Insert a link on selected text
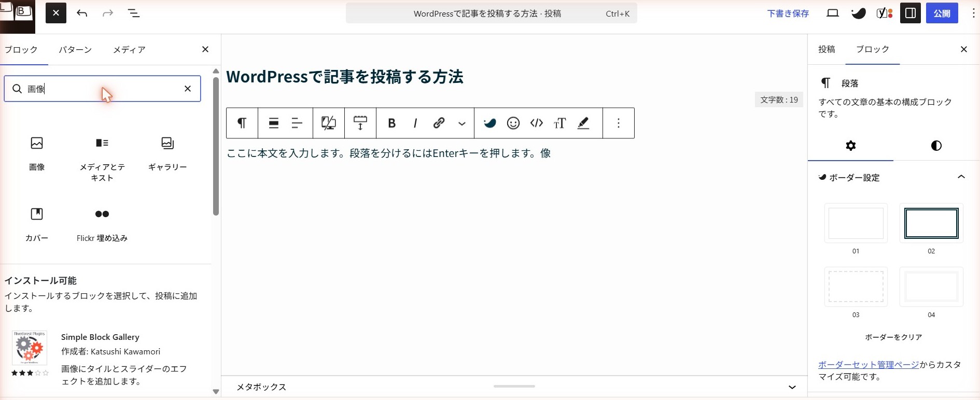980x400 pixels. pyautogui.click(x=439, y=123)
